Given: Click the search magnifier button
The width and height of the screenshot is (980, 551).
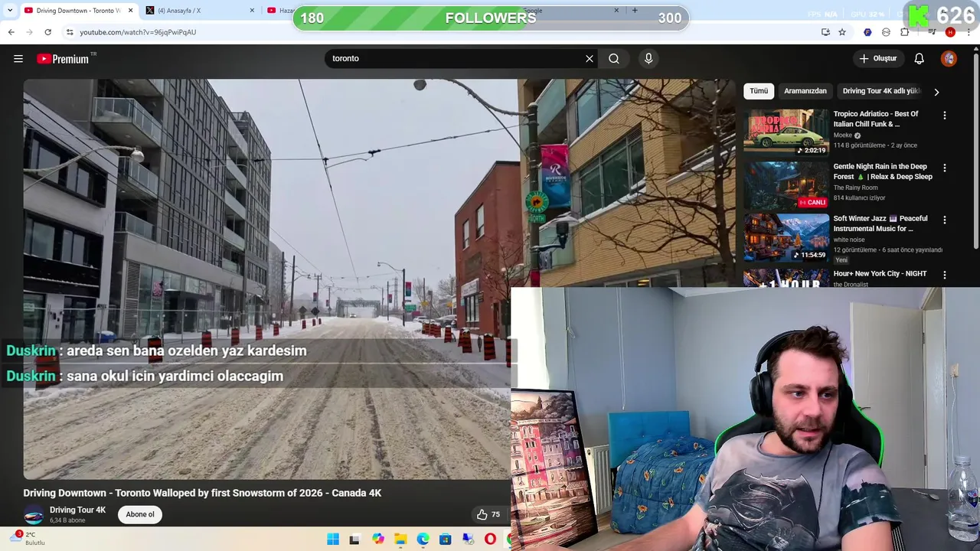Looking at the screenshot, I should (614, 58).
